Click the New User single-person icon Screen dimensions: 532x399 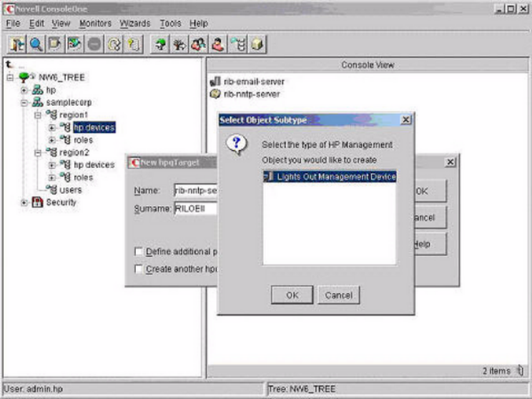click(x=218, y=44)
